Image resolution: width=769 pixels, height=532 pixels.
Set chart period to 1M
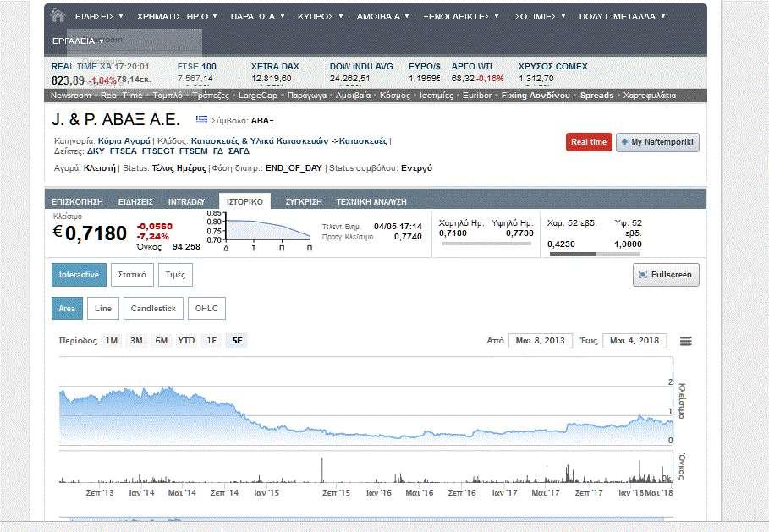pos(112,341)
